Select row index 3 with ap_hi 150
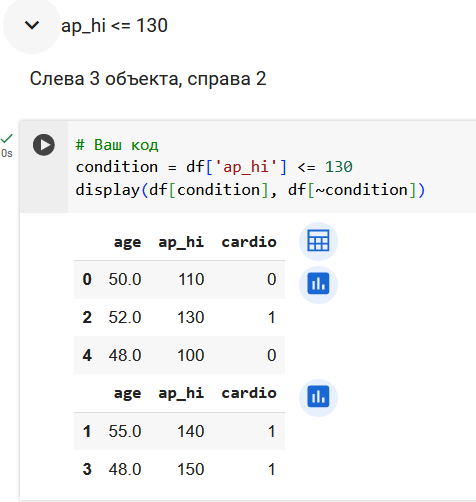 tap(179, 469)
